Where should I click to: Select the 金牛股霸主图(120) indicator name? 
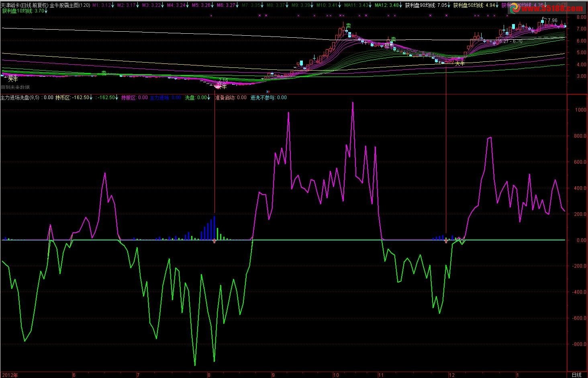pyautogui.click(x=69, y=6)
